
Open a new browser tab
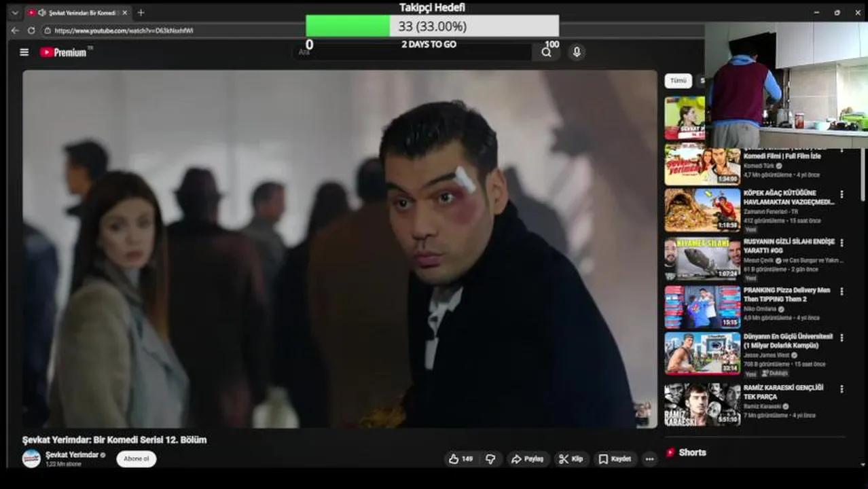141,13
